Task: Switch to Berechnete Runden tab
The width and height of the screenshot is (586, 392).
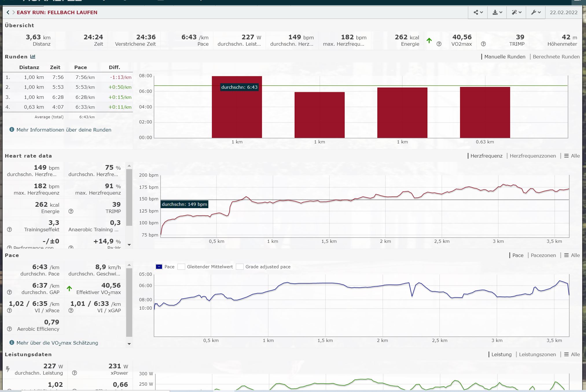Action: (x=556, y=57)
